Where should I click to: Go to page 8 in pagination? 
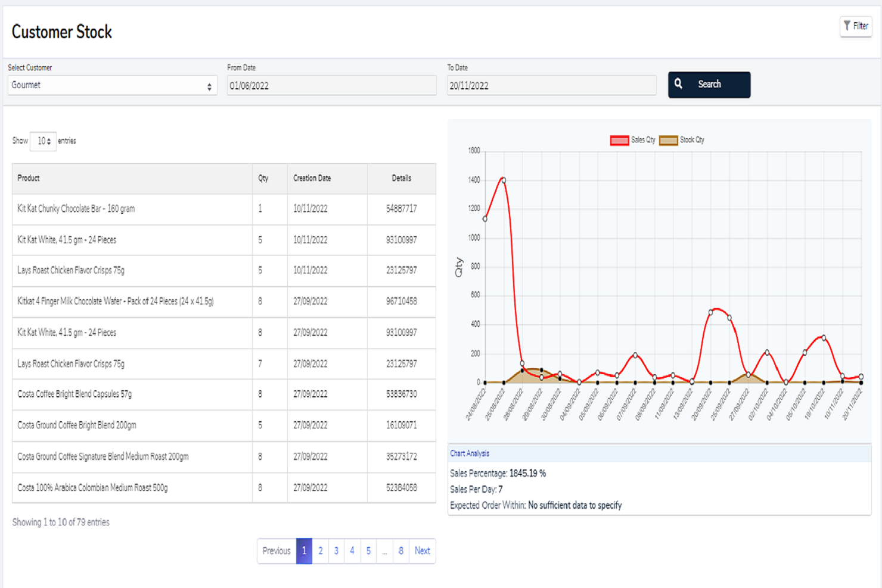point(401,551)
